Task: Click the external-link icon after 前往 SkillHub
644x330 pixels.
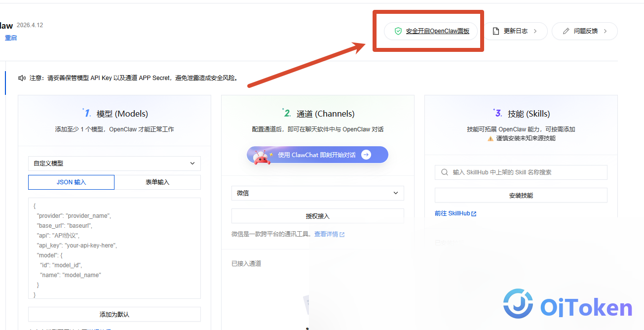Action: click(474, 214)
